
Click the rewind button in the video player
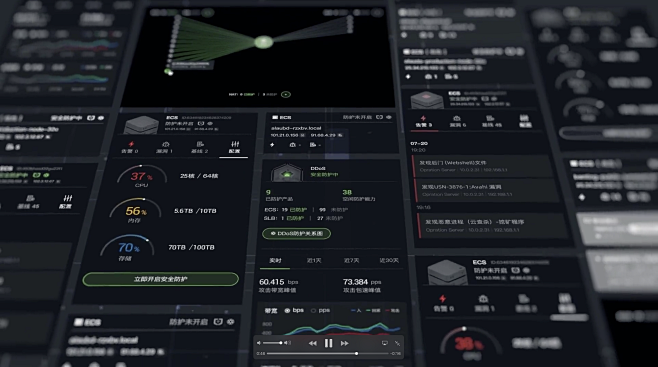[x=313, y=344]
